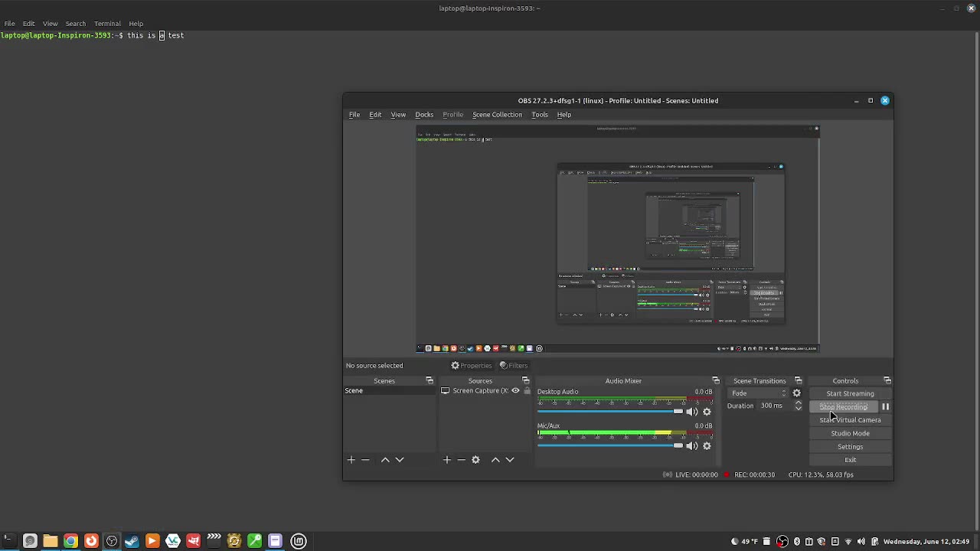
Task: Open Desktop Audio settings gear
Action: [x=707, y=412]
